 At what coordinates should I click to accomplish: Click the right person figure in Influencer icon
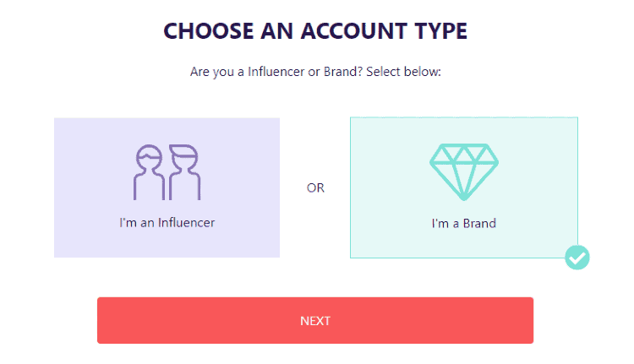[185, 172]
